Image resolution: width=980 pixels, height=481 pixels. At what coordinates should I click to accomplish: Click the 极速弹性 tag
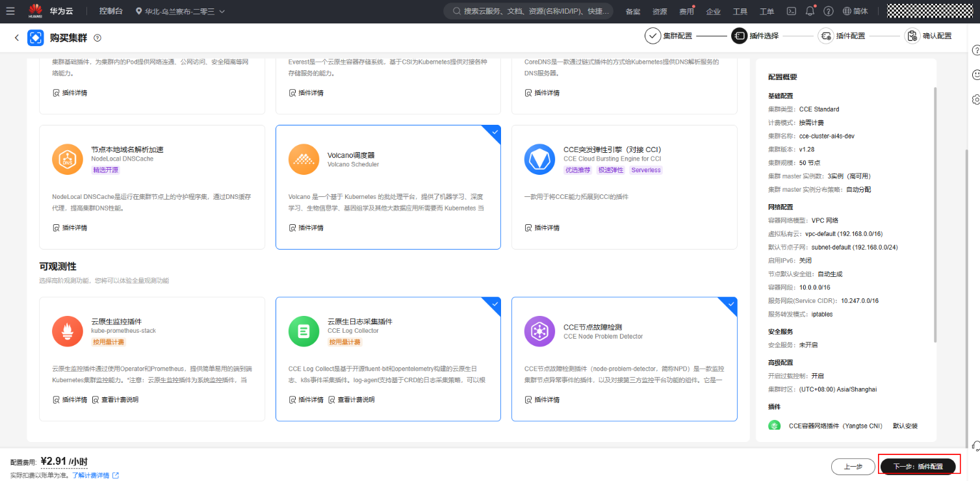click(x=610, y=170)
